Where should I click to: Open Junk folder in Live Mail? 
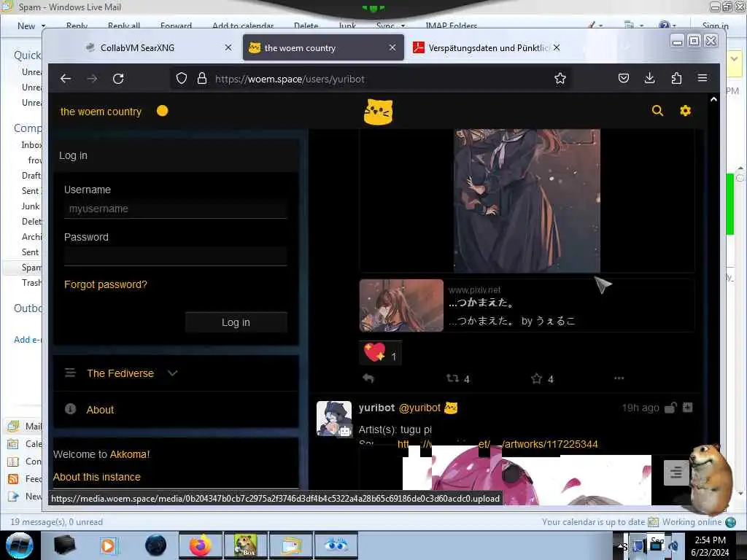pyautogui.click(x=31, y=206)
